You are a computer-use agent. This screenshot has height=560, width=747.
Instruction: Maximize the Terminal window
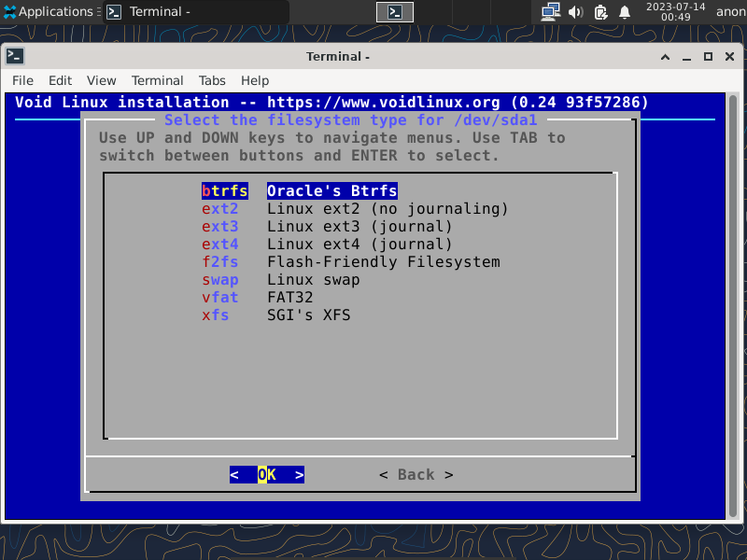tap(708, 57)
